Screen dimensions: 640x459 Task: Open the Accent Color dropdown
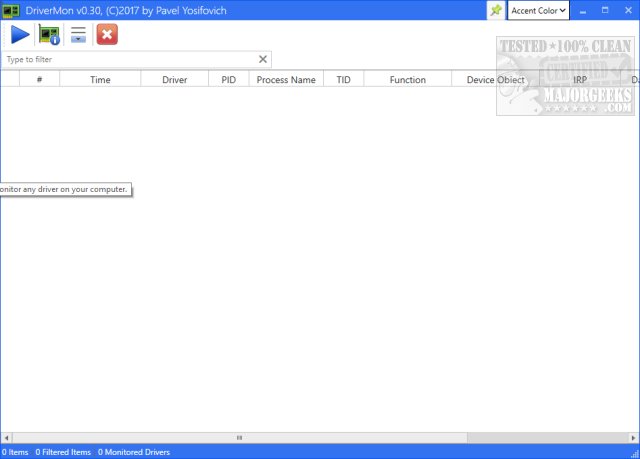point(538,11)
